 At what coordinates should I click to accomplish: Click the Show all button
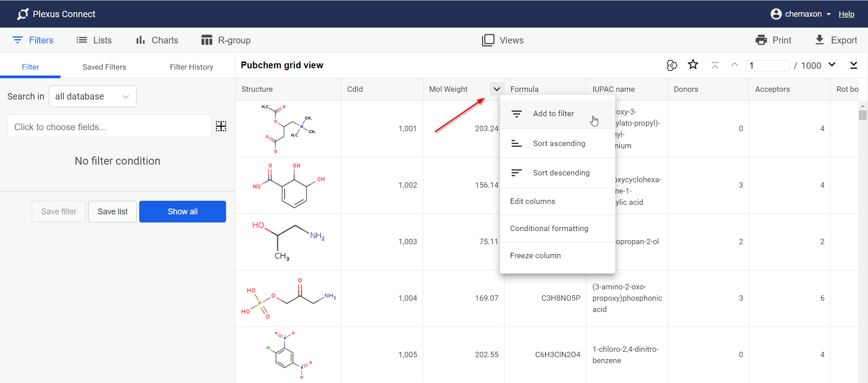pos(182,212)
